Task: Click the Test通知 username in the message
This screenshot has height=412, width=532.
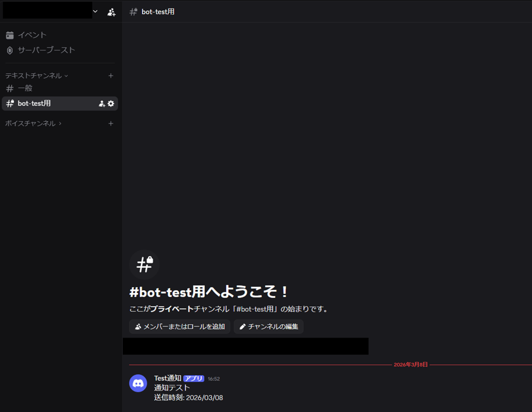Action: coord(168,378)
